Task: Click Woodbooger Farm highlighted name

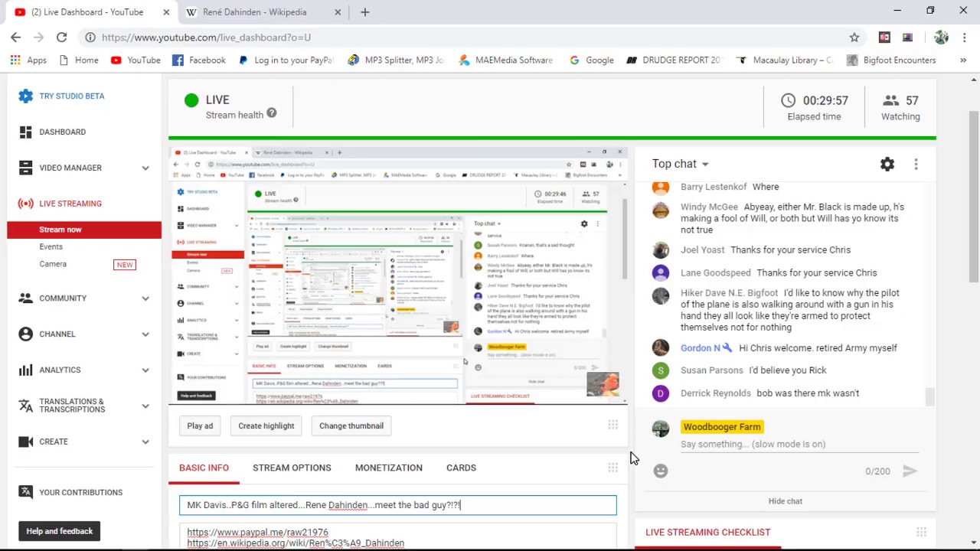Action: [722, 427]
